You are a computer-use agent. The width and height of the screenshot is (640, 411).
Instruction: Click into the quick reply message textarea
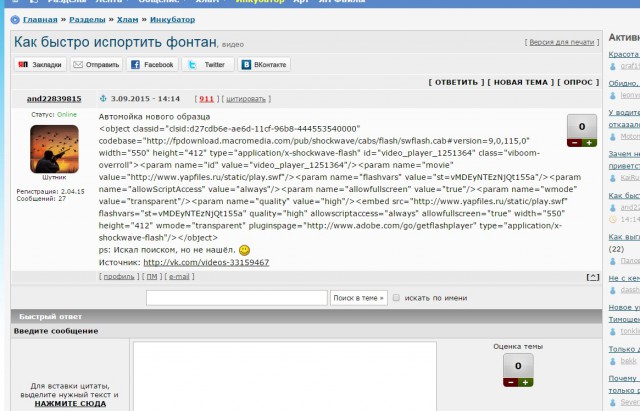[284, 376]
